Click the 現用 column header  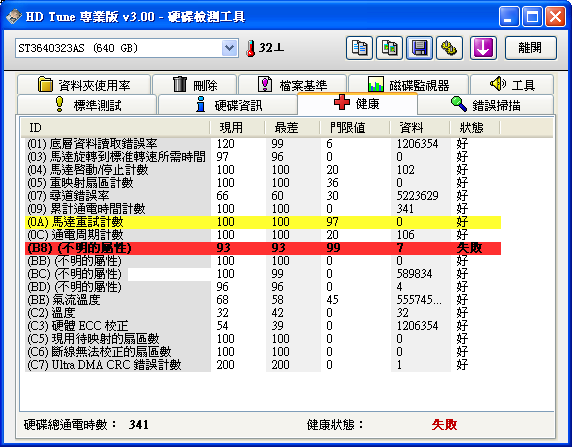point(237,128)
